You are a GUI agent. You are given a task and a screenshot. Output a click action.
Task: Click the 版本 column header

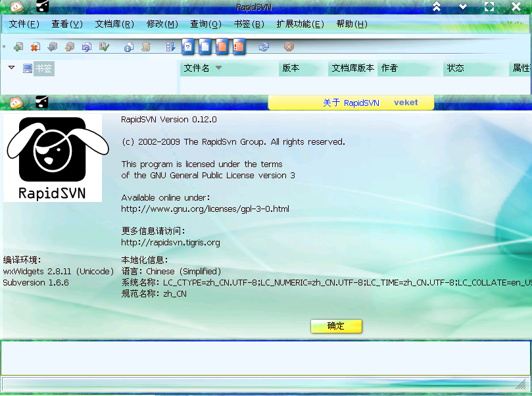coord(303,68)
